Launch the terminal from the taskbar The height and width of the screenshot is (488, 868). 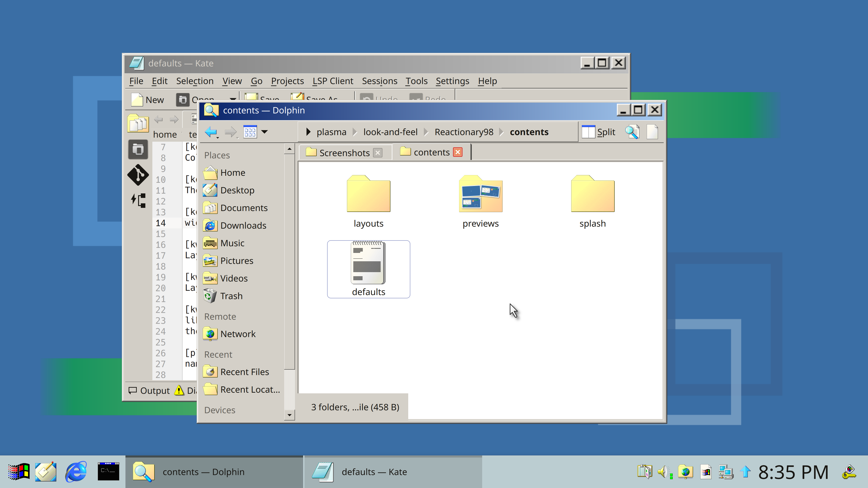(108, 471)
